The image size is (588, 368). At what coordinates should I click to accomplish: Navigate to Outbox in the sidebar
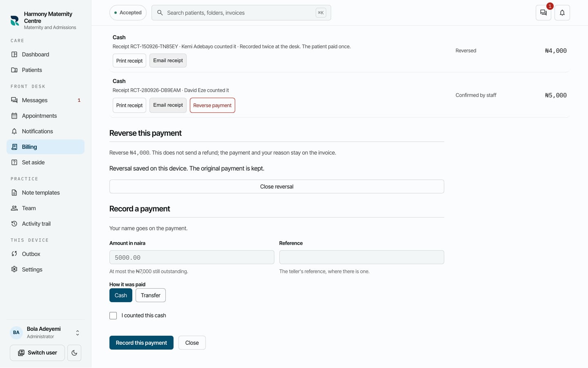point(45,254)
